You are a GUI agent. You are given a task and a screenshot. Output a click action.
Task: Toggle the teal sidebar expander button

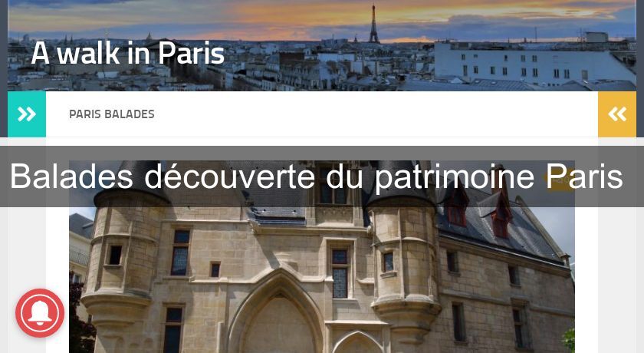27,114
